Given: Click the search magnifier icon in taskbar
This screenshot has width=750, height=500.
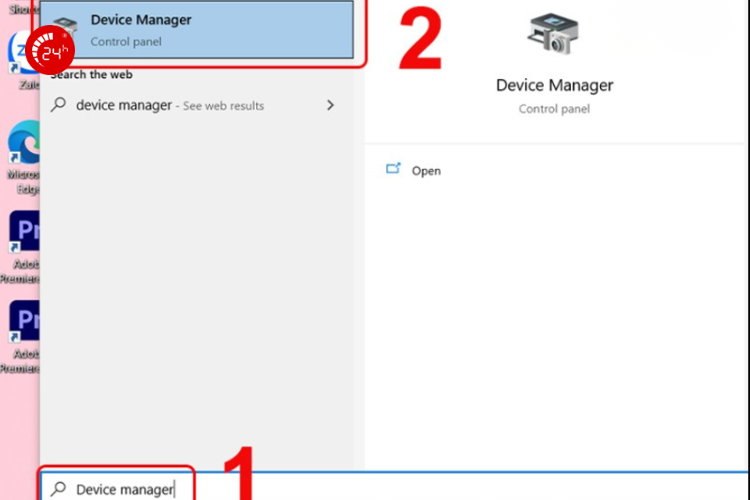Looking at the screenshot, I should [59, 489].
